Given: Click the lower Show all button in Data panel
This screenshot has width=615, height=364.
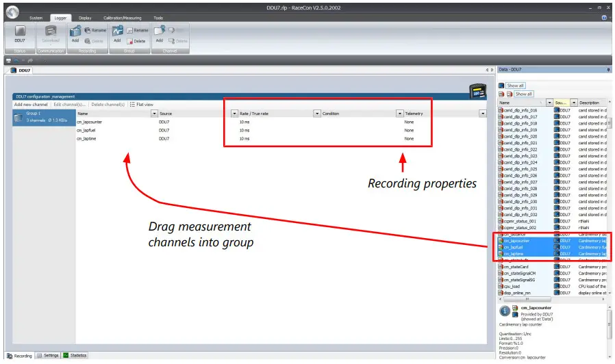Looking at the screenshot, I should 523,94.
